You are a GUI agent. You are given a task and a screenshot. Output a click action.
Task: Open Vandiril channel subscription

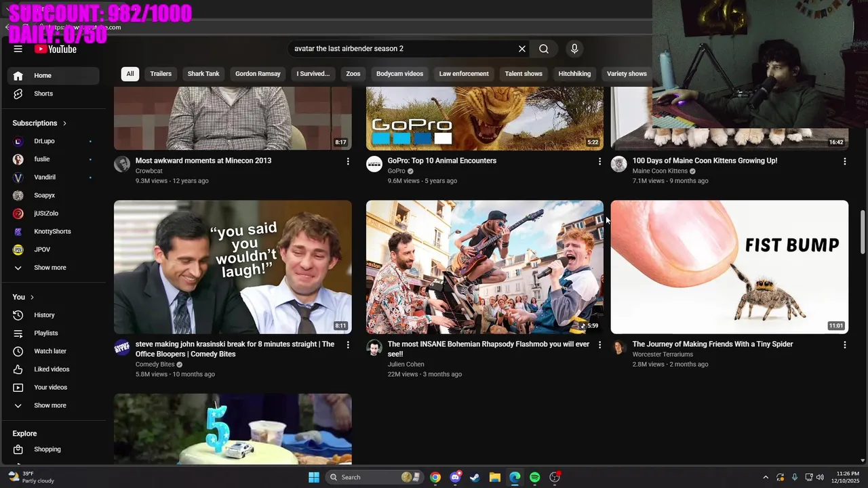(x=54, y=177)
